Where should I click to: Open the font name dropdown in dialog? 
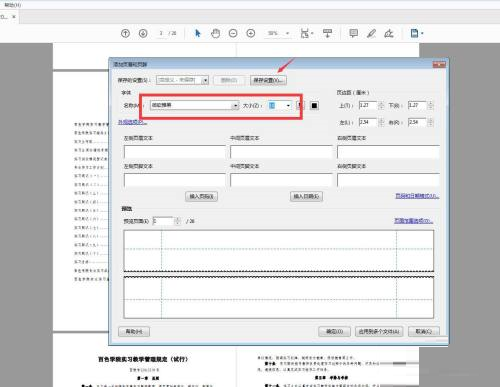pyautogui.click(x=235, y=106)
